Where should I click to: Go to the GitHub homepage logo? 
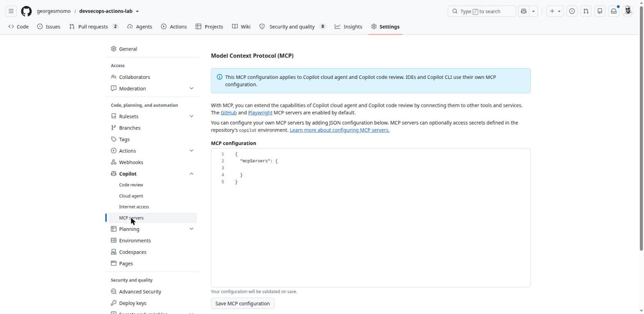(26, 11)
